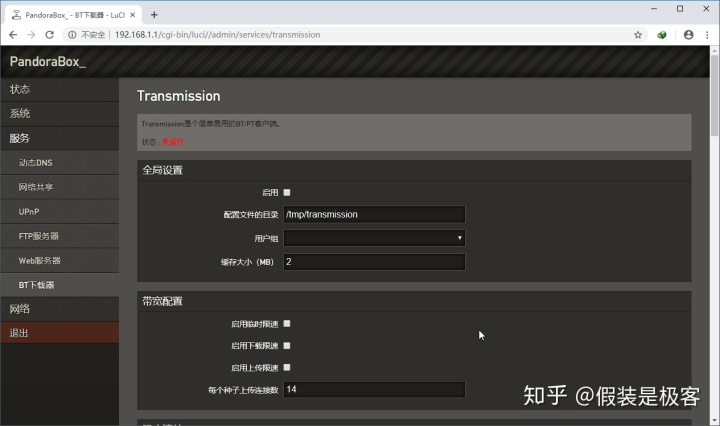Click the browser forward arrow
This screenshot has width=720, height=426.
(x=31, y=35)
